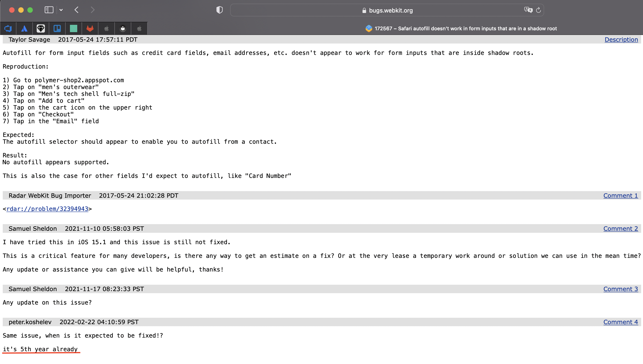Screen dimensions: 643x364
Task: Click the bugs.webkit.org address field
Action: tap(387, 10)
